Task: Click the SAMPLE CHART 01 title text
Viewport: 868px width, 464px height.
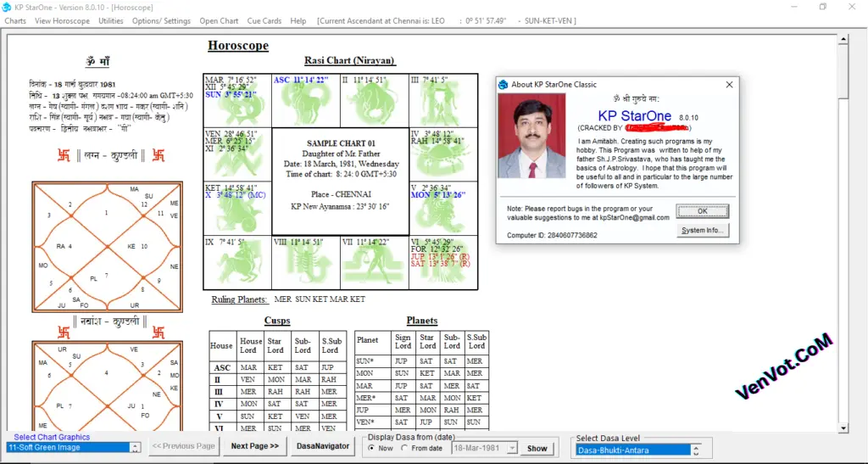Action: (341, 143)
